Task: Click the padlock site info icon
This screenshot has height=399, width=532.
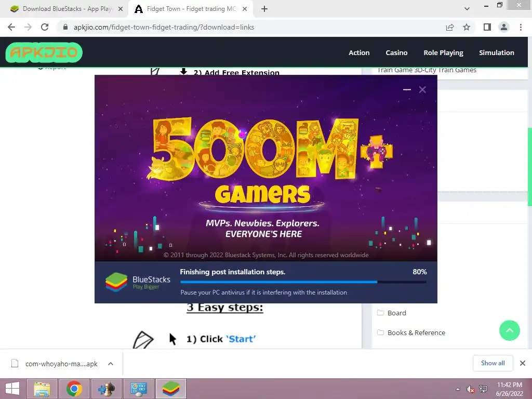Action: 65,27
